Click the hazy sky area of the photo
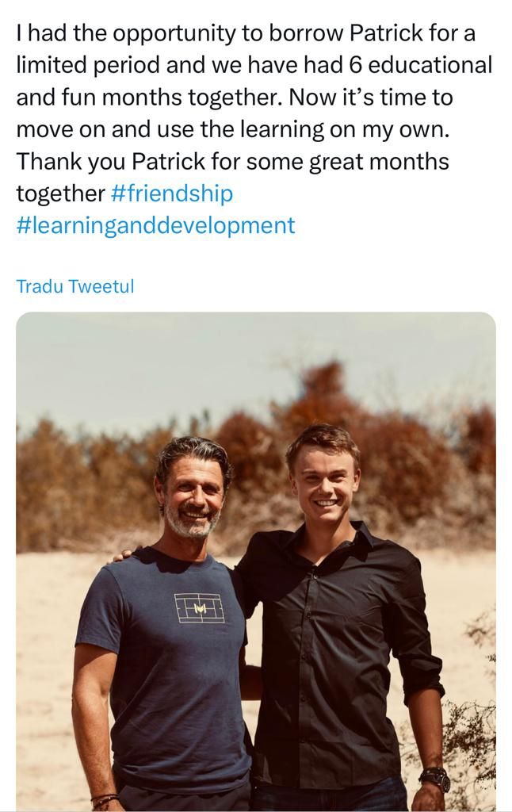The width and height of the screenshot is (512, 812). pos(159,365)
